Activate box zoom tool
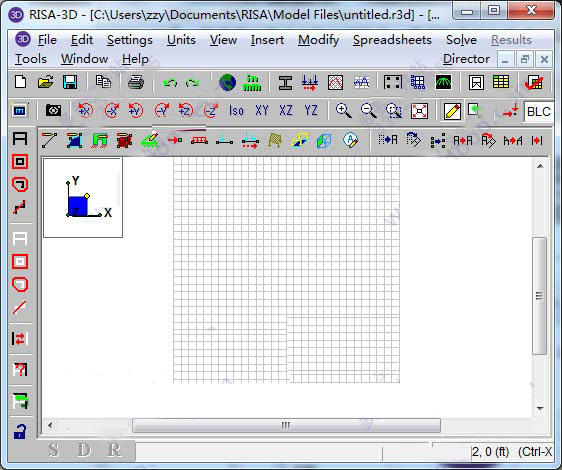 [394, 111]
